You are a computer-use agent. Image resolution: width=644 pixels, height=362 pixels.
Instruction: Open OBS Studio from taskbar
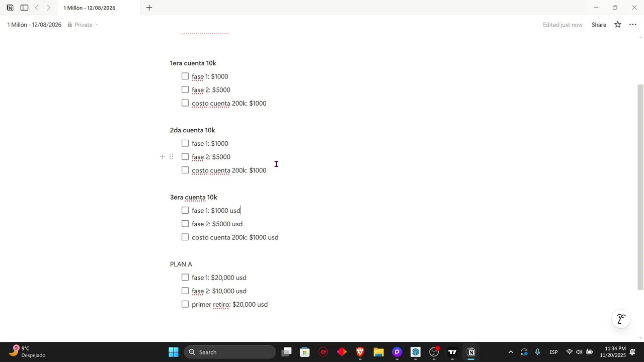[x=434, y=352]
